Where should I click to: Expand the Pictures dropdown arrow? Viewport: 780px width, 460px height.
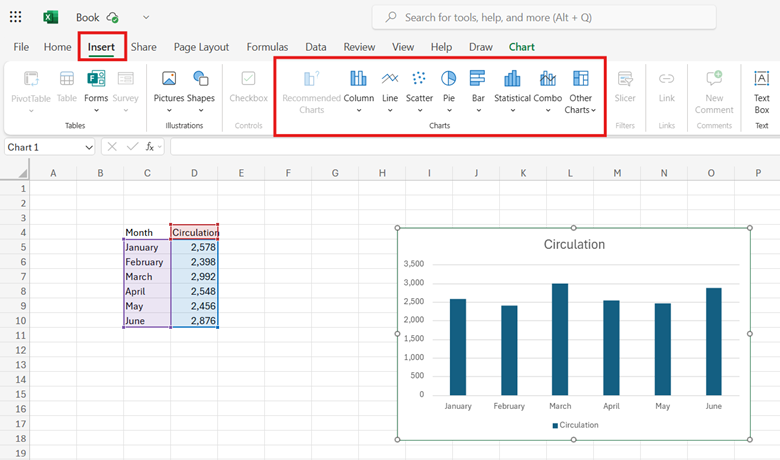pyautogui.click(x=169, y=110)
